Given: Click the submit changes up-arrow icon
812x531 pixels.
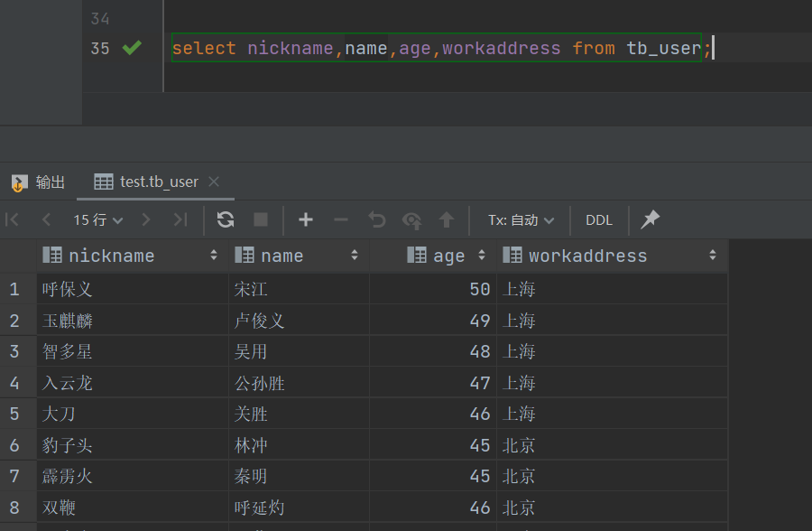Looking at the screenshot, I should coord(446,219).
